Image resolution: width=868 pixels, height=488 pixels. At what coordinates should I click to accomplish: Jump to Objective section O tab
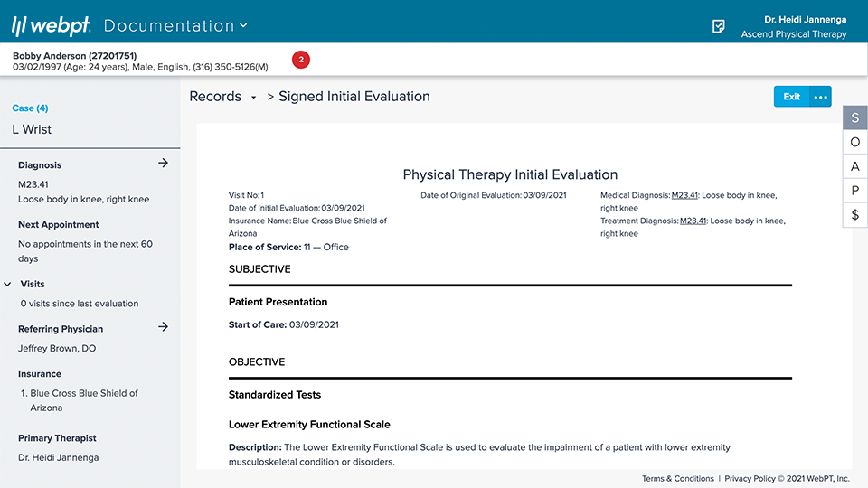(854, 143)
